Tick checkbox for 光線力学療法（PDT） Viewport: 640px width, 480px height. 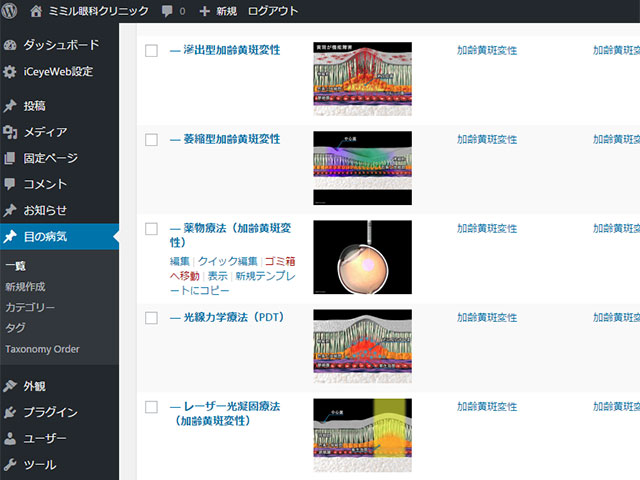(x=151, y=318)
